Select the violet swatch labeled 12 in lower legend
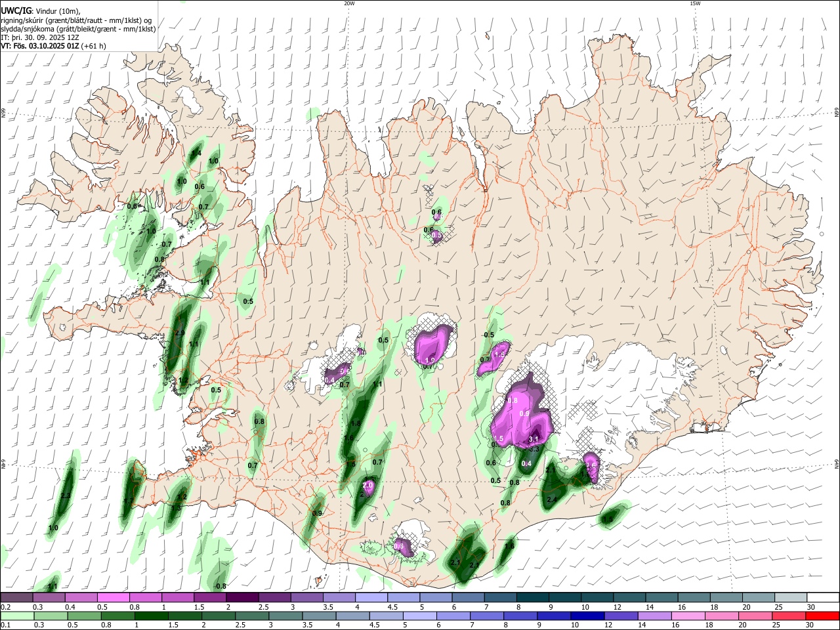This screenshot has height=630, width=840. 620,616
